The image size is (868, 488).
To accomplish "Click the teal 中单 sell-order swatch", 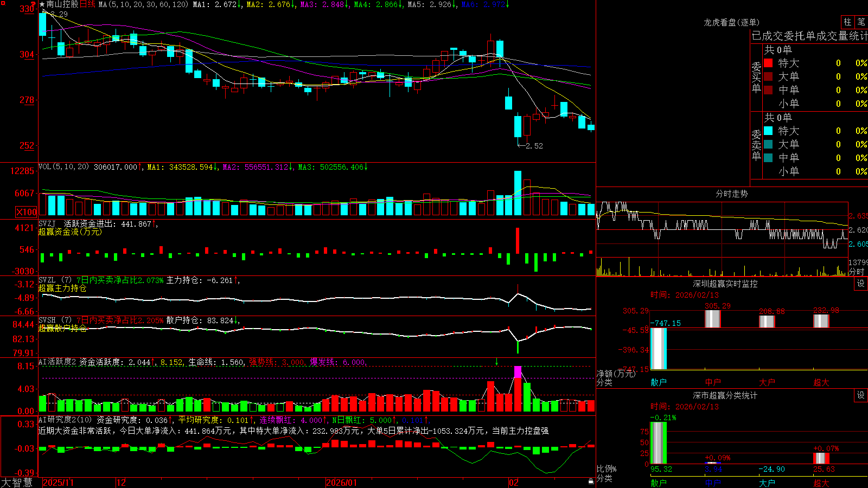I will (x=768, y=158).
